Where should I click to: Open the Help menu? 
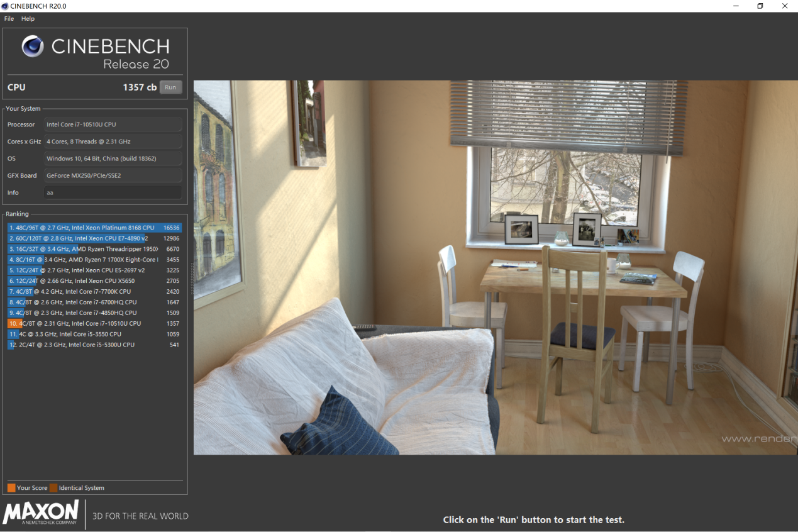click(x=28, y=19)
